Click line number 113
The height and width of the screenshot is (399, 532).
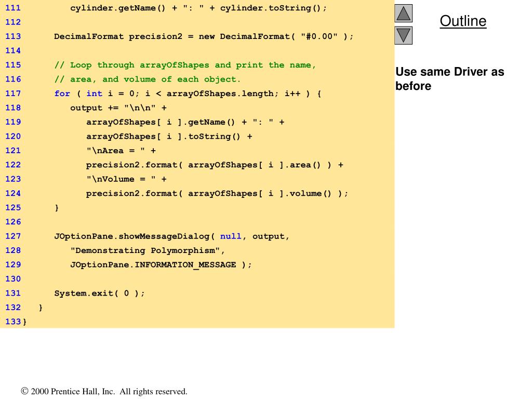click(x=13, y=36)
